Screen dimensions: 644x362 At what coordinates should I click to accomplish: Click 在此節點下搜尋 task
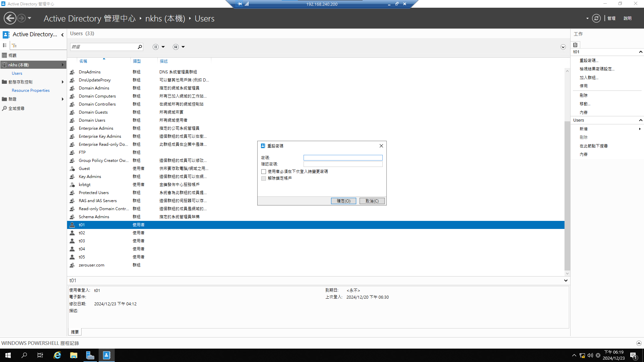[x=594, y=146]
